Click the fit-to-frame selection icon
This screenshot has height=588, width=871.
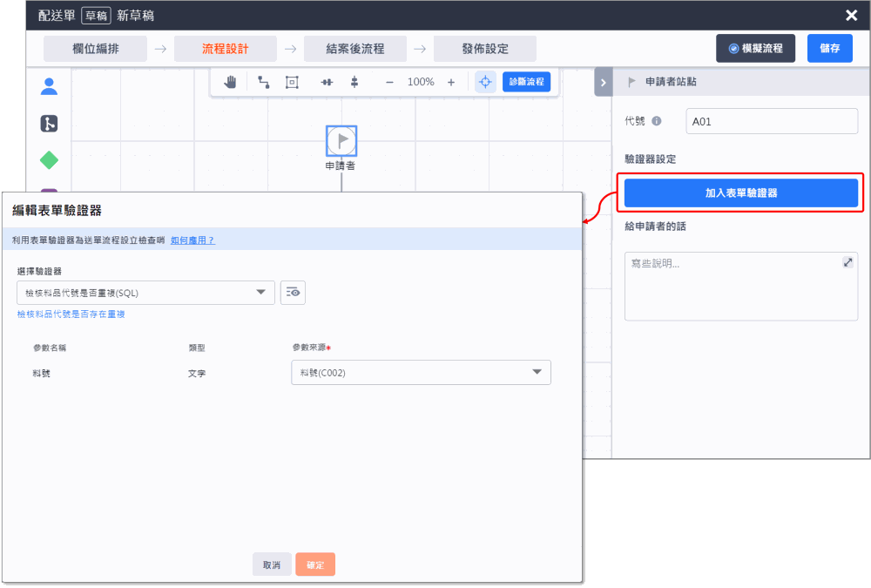(x=292, y=81)
